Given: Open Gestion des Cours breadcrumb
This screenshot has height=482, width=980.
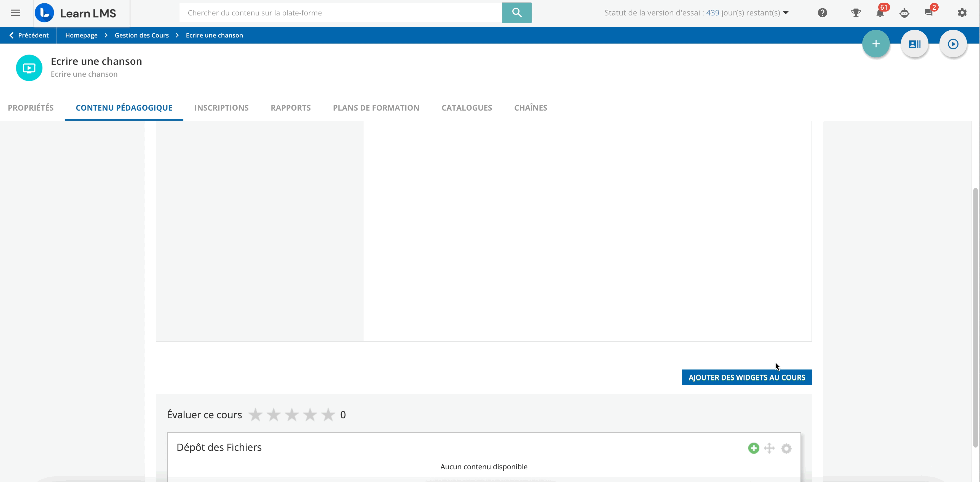Looking at the screenshot, I should [x=141, y=35].
